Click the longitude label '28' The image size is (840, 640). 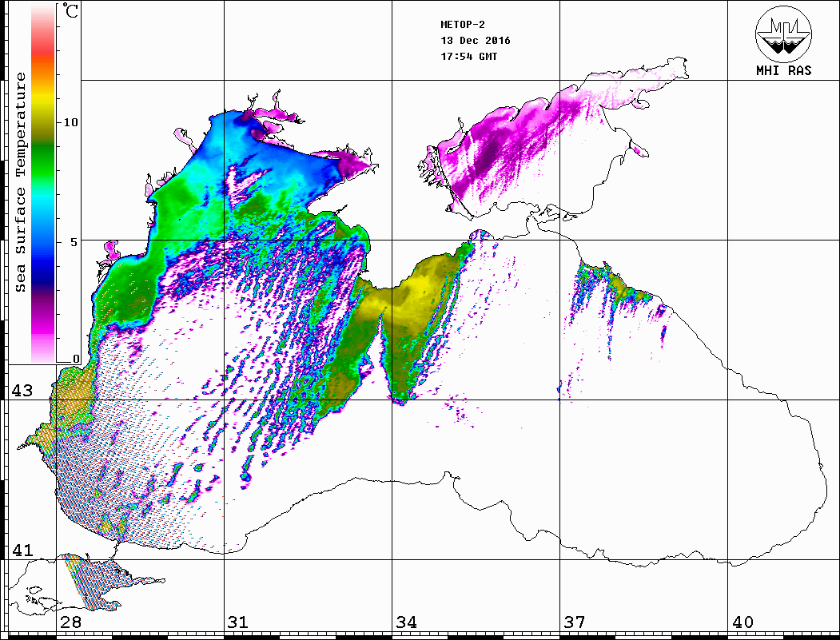70,622
